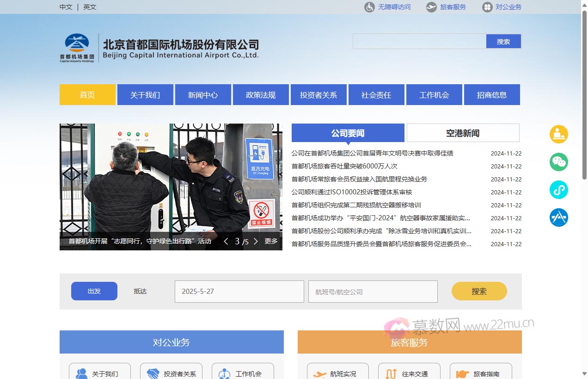Switch site language to 英文
This screenshot has height=379, width=588.
tap(89, 7)
